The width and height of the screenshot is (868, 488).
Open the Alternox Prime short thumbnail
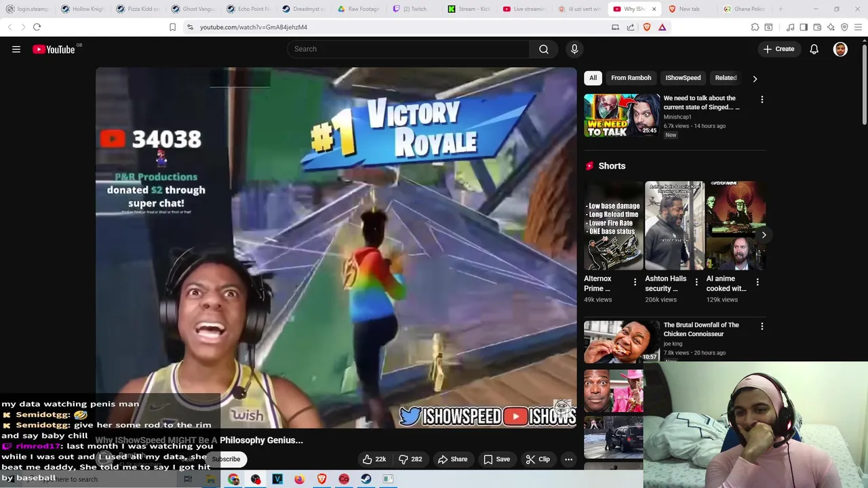[614, 225]
